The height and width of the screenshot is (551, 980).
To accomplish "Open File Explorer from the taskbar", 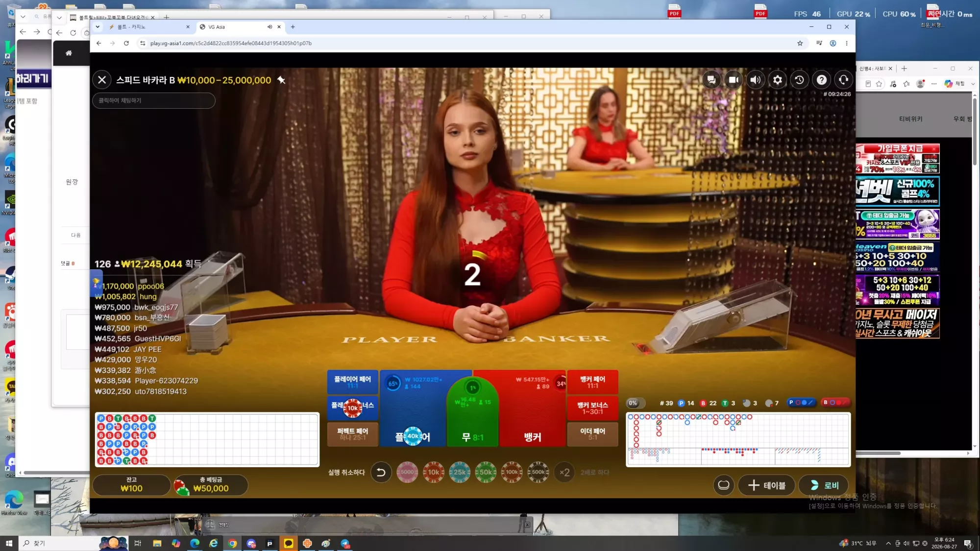I will pos(157,543).
